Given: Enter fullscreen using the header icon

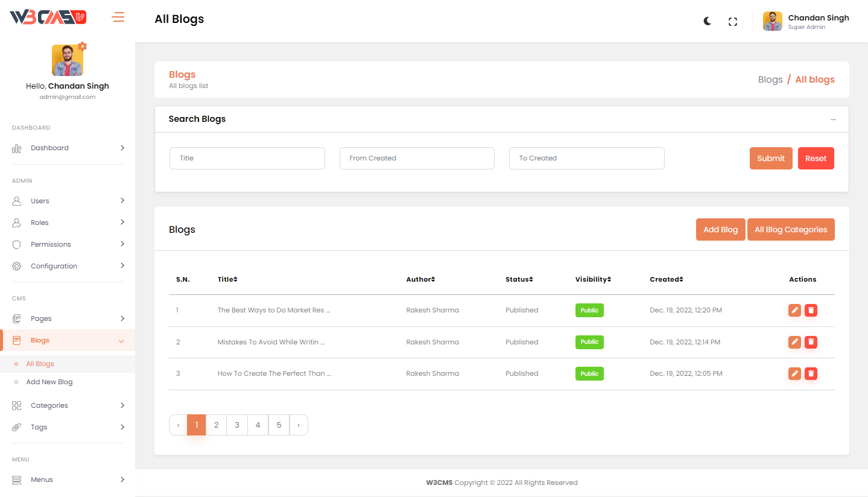Looking at the screenshot, I should coord(733,22).
